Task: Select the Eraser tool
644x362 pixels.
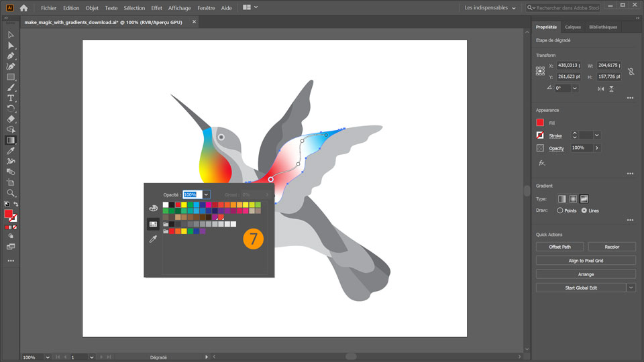Action: [x=11, y=119]
